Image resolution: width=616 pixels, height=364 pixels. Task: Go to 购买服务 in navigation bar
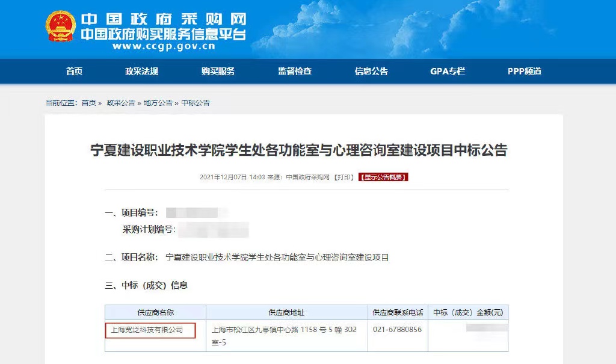[x=218, y=71]
